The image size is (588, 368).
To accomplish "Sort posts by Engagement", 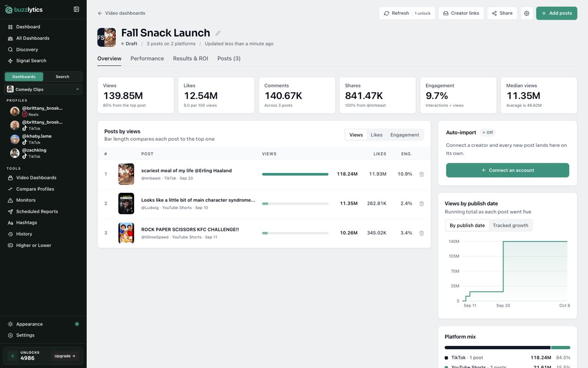I will [x=405, y=135].
